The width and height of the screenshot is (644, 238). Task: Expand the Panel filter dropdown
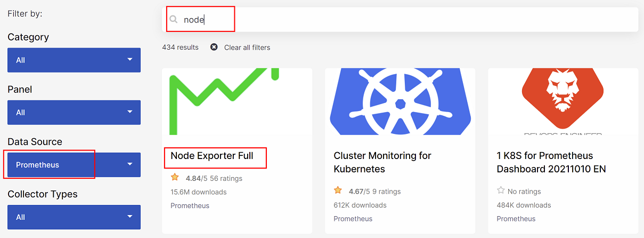tap(74, 113)
